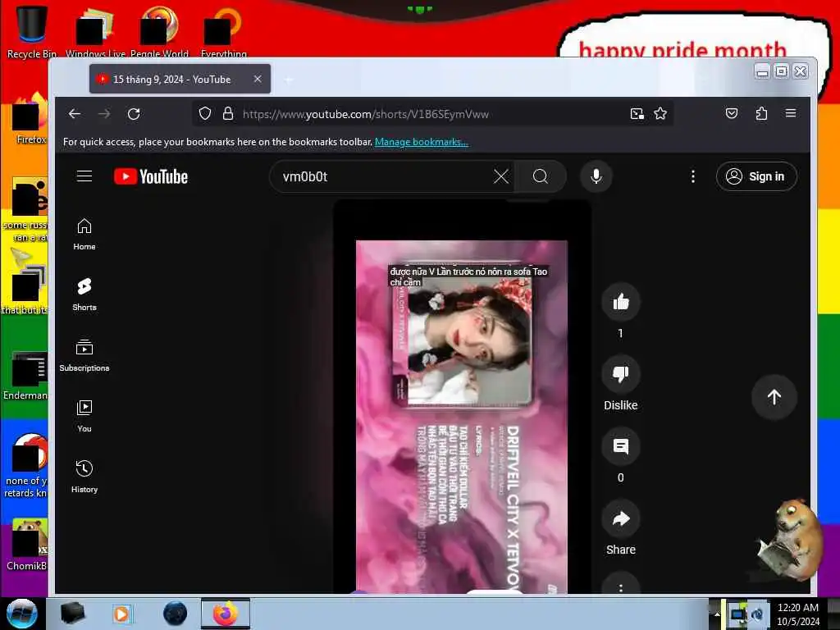Maximize the Firefox window
Viewport: 840px width, 630px height.
tap(781, 71)
